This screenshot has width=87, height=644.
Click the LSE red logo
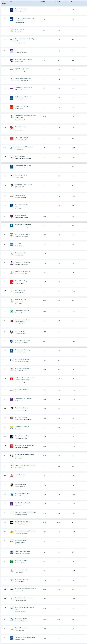click(x=12, y=379)
